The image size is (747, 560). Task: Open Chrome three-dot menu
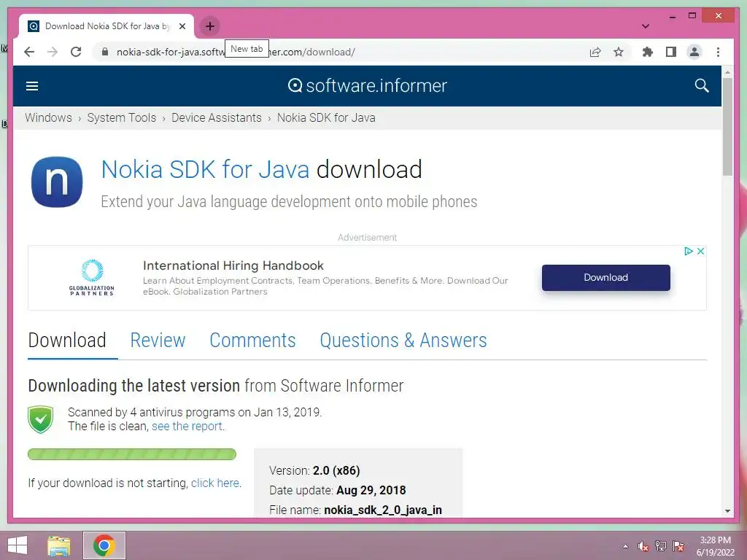click(718, 52)
